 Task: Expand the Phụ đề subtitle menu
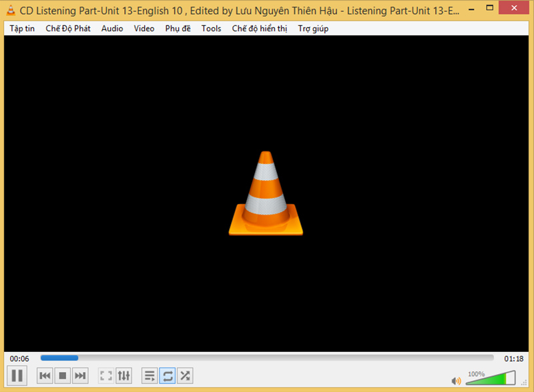[x=178, y=28]
